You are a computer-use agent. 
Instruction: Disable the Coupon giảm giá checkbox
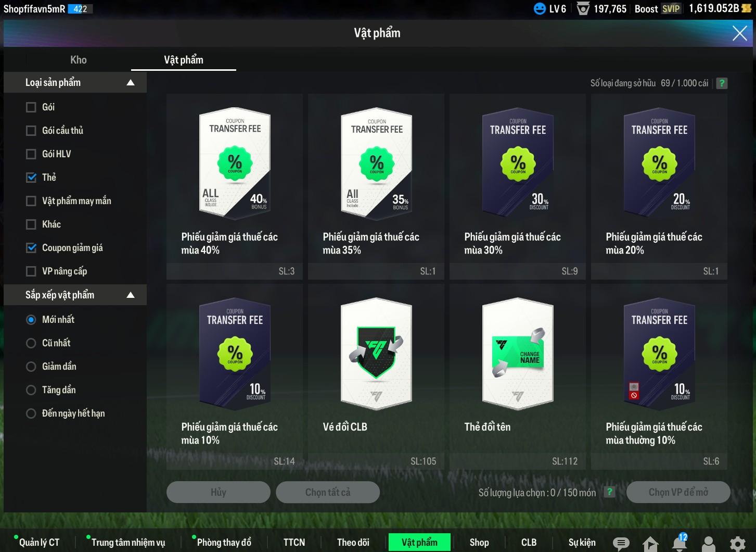(x=31, y=248)
